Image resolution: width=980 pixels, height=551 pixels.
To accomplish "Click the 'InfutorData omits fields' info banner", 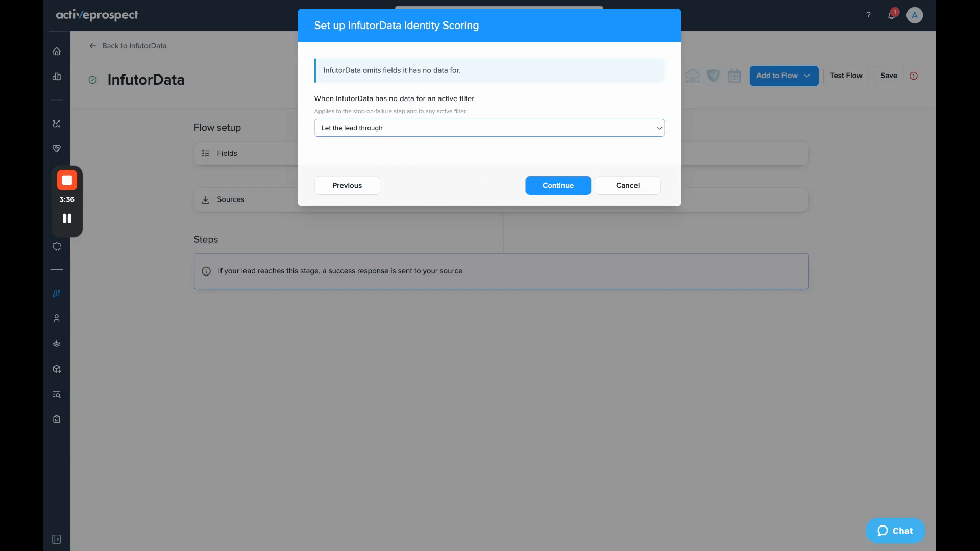I will 489,70.
